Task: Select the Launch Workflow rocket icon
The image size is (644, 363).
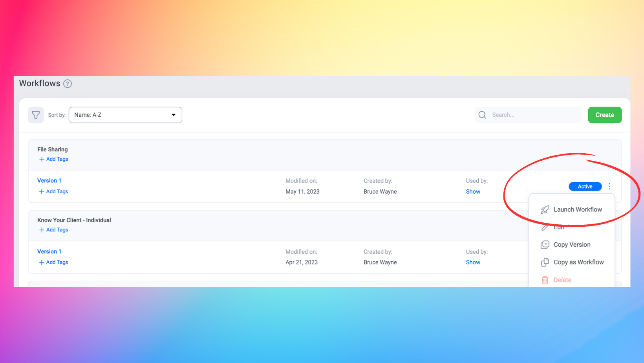Action: (545, 209)
